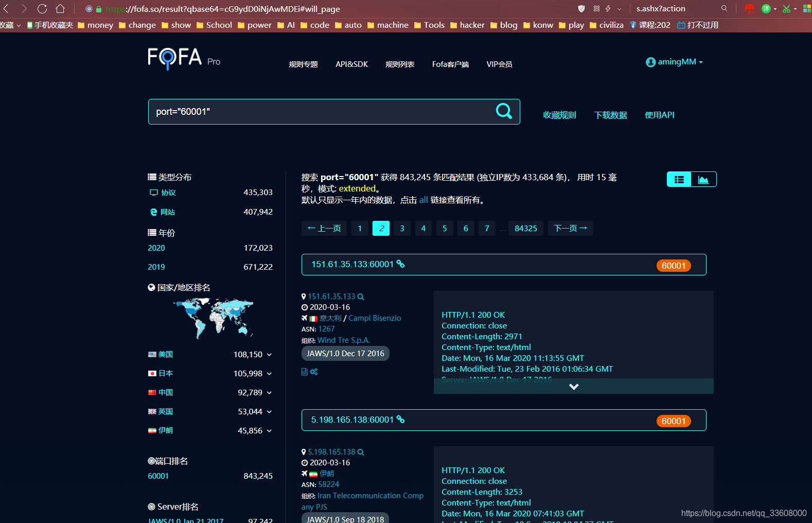
Task: Click JAWS/1.0 Dec 17 2016 tag
Action: coord(345,354)
